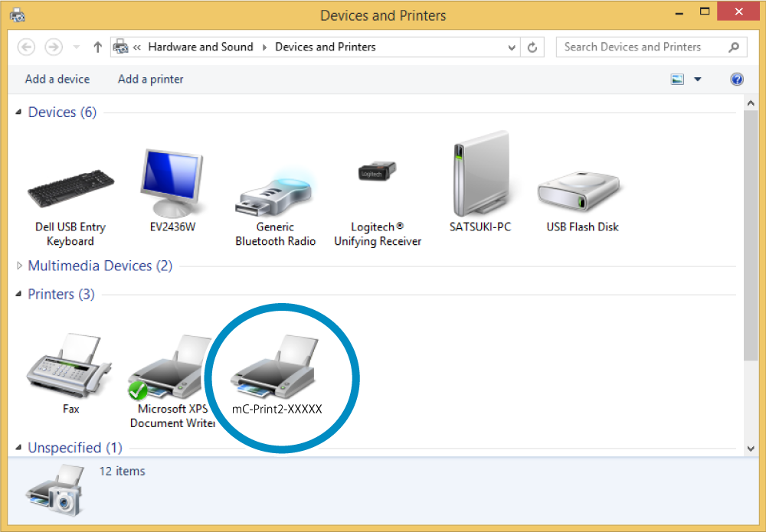Select the Dell USB Entry Keyboard device
This screenshot has width=766, height=532.
point(70,188)
